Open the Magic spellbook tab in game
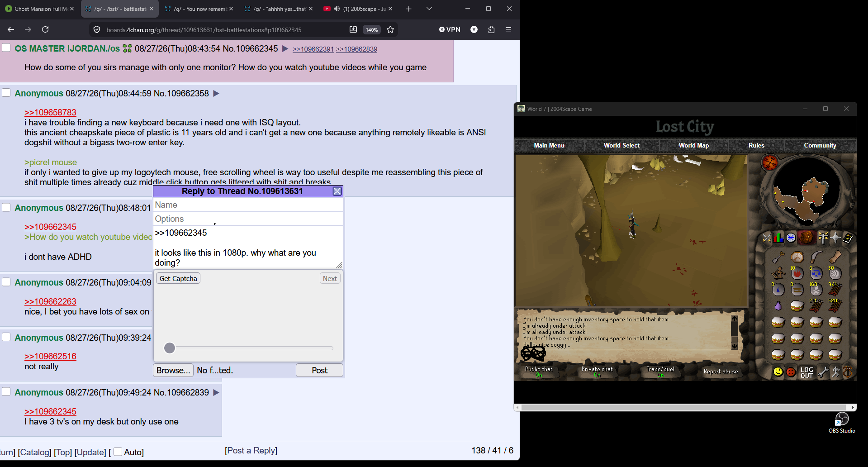 click(x=848, y=238)
